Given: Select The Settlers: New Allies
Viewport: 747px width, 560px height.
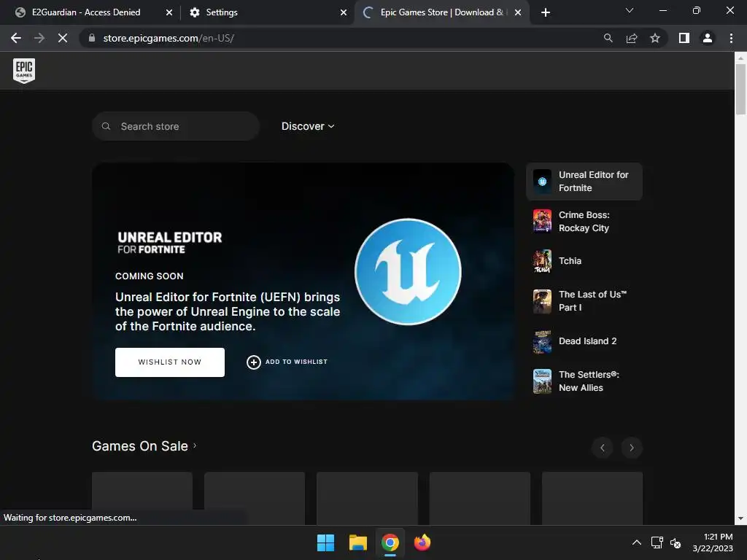Looking at the screenshot, I should coord(584,381).
